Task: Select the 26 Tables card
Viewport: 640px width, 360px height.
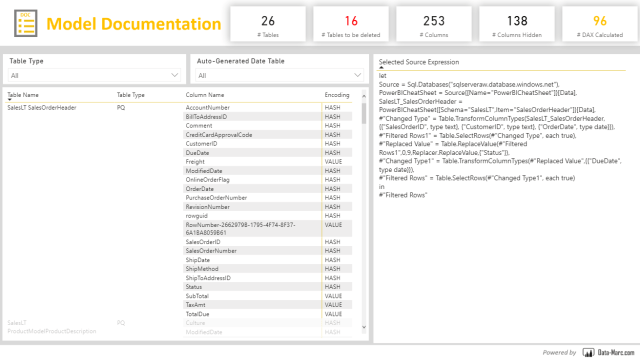Action: pyautogui.click(x=268, y=24)
